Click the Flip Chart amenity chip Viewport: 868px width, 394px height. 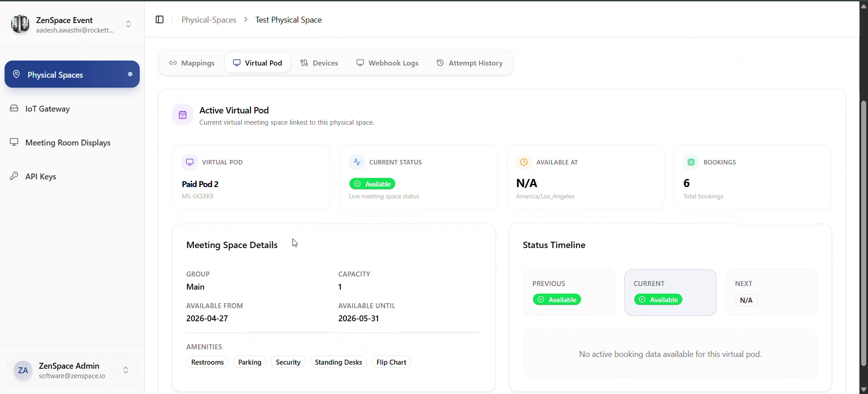point(391,362)
